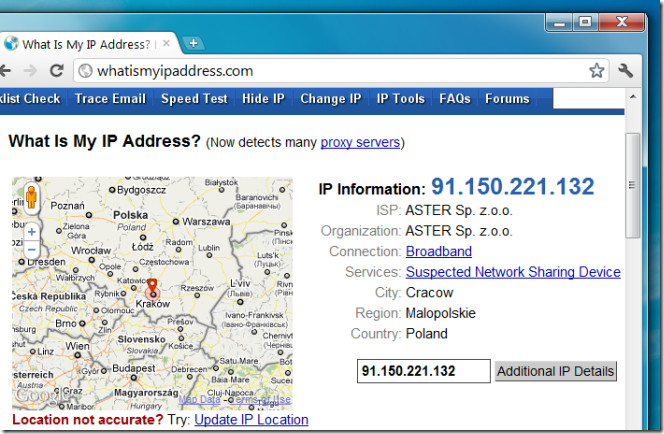Image resolution: width=664 pixels, height=434 pixels.
Task: Click the Additional IP Details button
Action: (x=556, y=371)
